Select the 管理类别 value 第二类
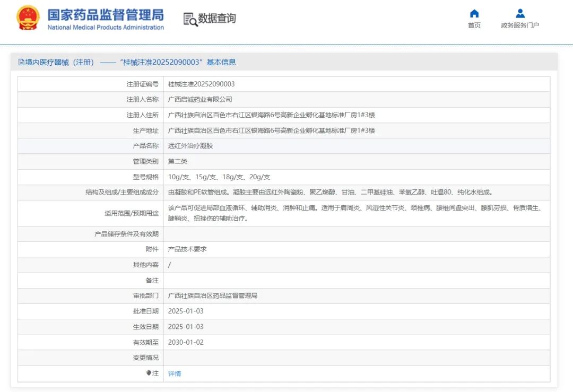The image size is (573, 392). tap(178, 161)
